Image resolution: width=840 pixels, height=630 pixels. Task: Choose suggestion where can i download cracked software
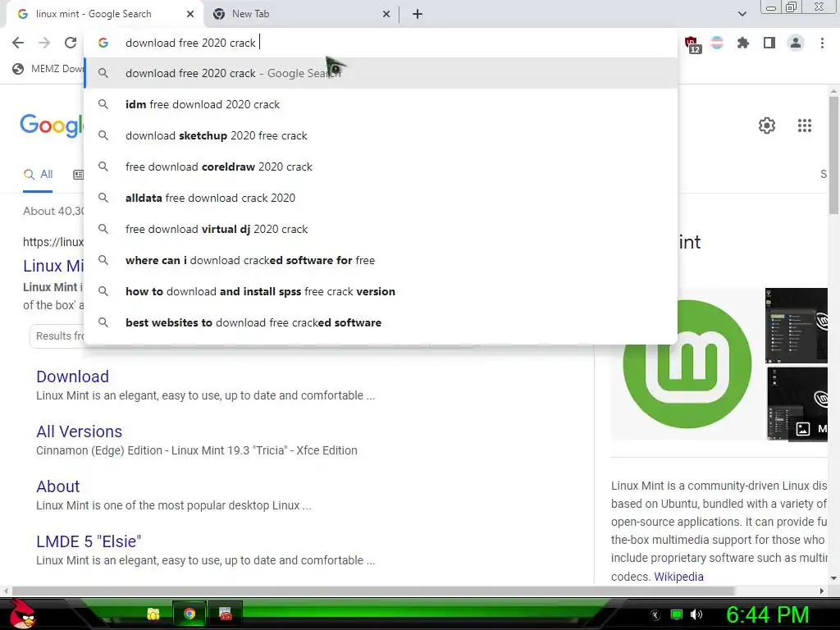(x=381, y=260)
